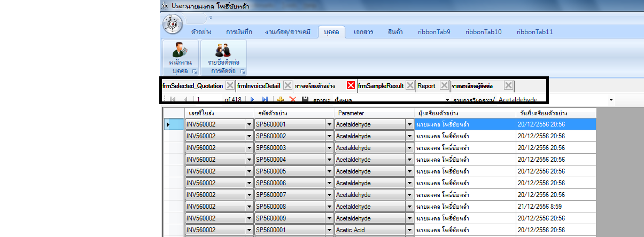Image resolution: width=644 pixels, height=237 pixels.
Task: Click the 'of 418' record count label
Action: [232, 100]
